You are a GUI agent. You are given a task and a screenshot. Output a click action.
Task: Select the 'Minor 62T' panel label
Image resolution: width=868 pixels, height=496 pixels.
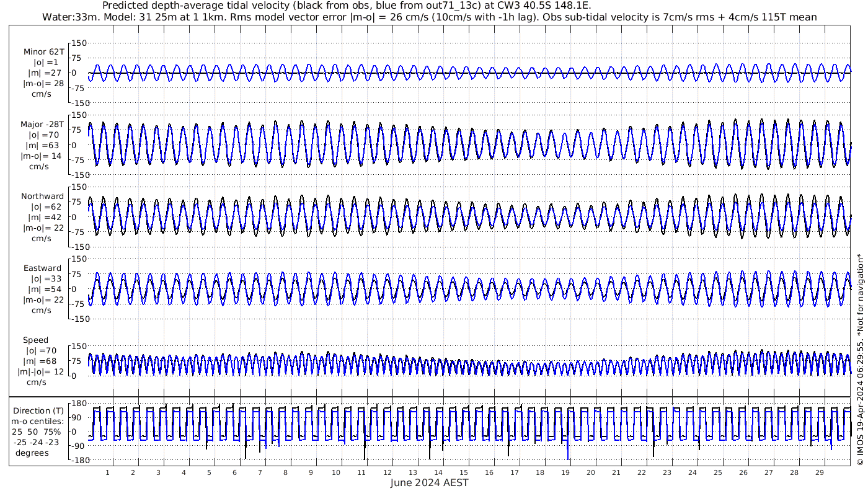coord(43,52)
